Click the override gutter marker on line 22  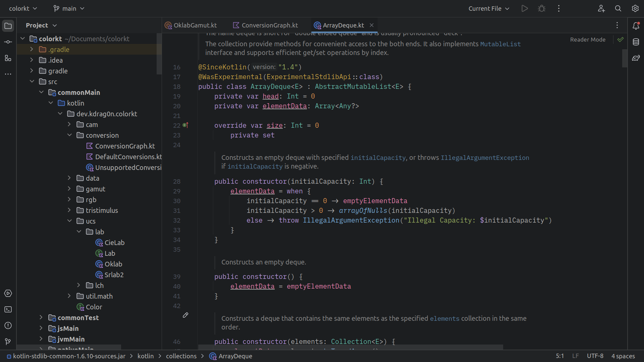pyautogui.click(x=185, y=125)
